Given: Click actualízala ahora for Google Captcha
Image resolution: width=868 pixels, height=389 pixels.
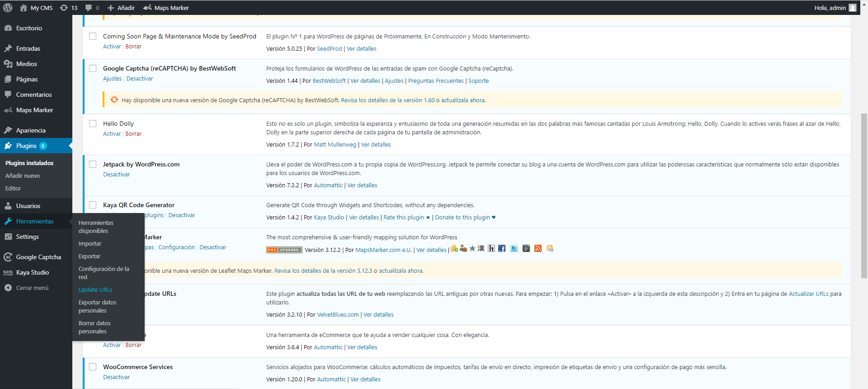Looking at the screenshot, I should [x=463, y=100].
